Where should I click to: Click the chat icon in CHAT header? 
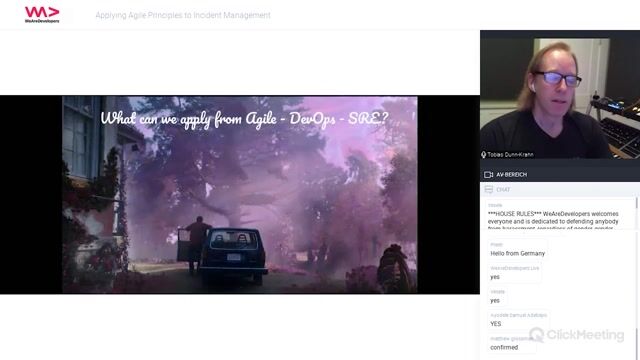click(x=489, y=189)
